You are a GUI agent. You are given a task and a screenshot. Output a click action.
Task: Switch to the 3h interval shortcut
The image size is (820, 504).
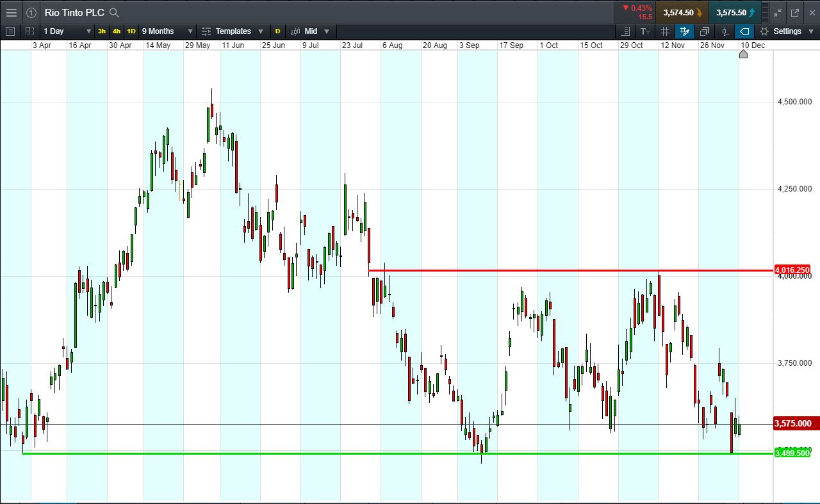coord(102,31)
